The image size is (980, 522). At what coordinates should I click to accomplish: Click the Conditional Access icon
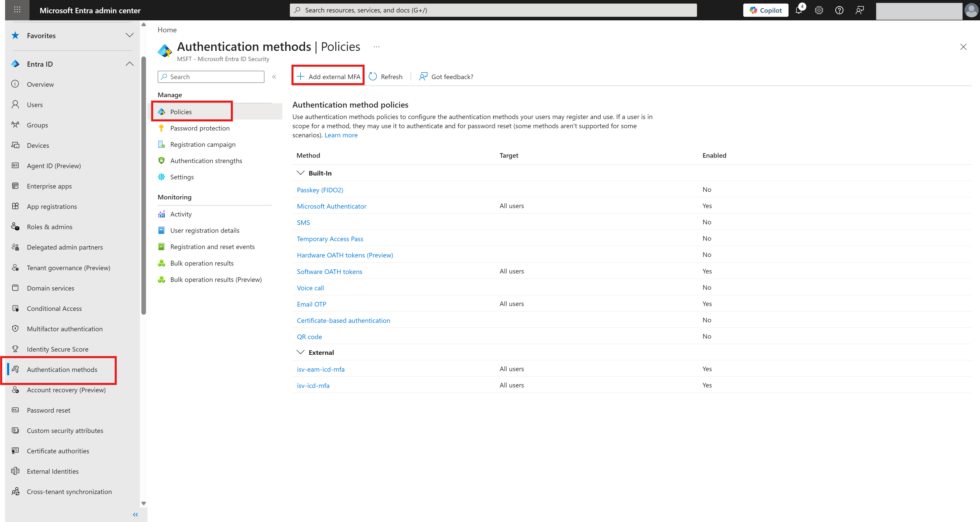(x=15, y=308)
